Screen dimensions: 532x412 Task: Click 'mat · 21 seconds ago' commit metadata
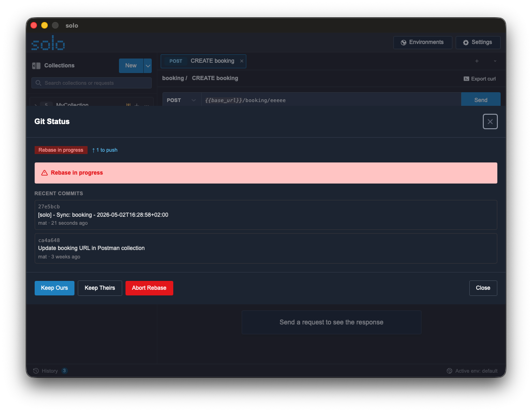coord(63,223)
